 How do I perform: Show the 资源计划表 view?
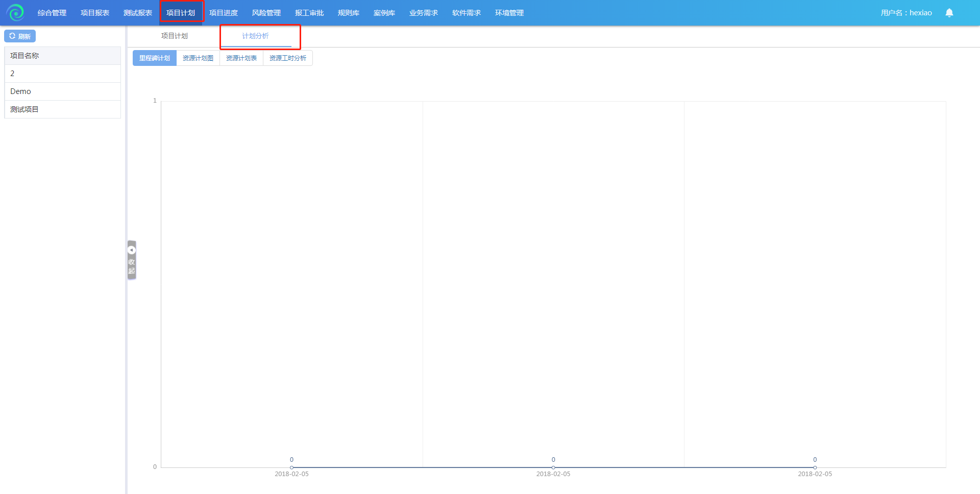(241, 58)
